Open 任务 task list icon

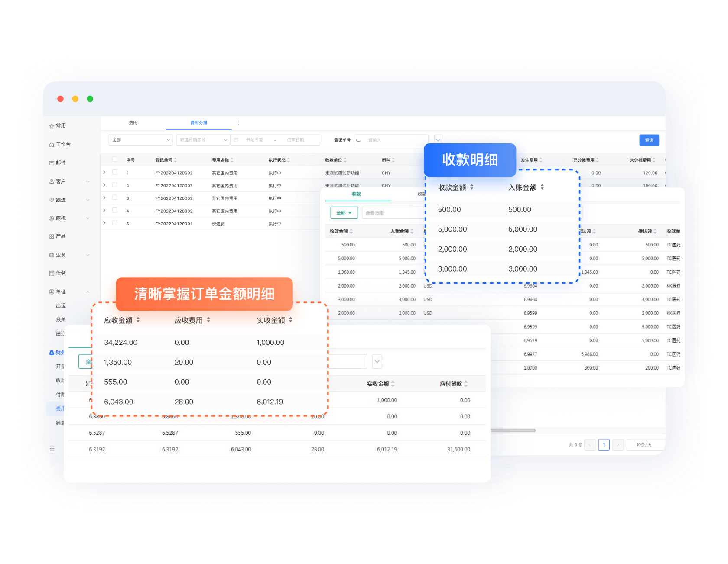click(x=52, y=273)
